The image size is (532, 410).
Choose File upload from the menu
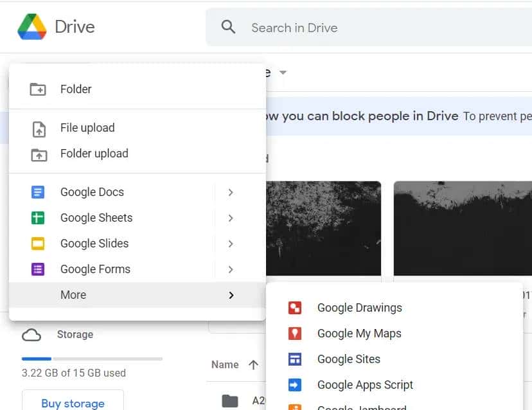point(87,127)
